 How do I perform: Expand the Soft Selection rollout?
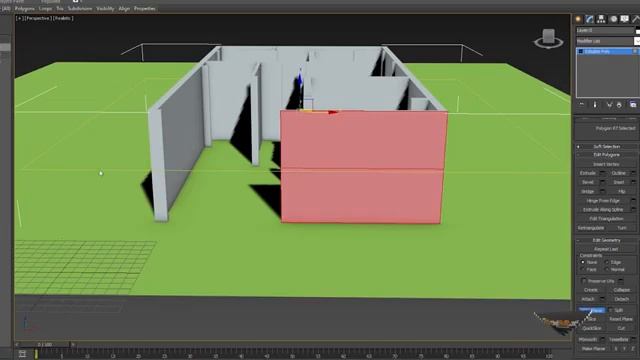tap(606, 146)
